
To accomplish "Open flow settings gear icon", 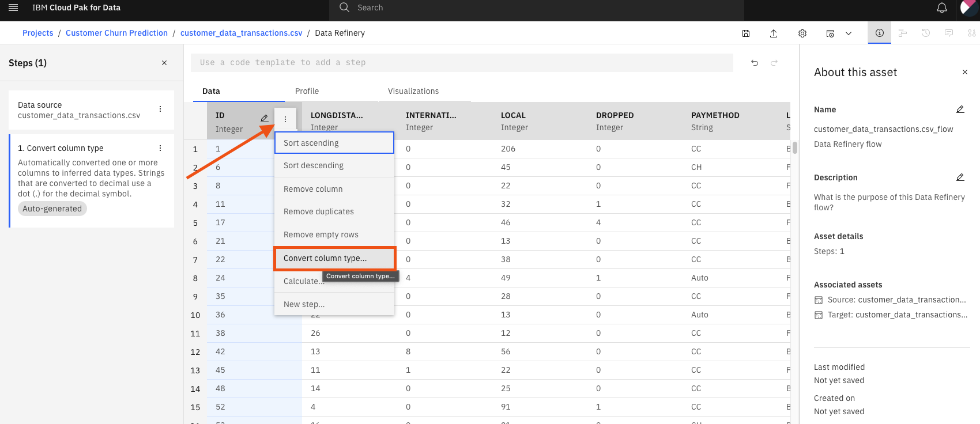I will (x=802, y=33).
